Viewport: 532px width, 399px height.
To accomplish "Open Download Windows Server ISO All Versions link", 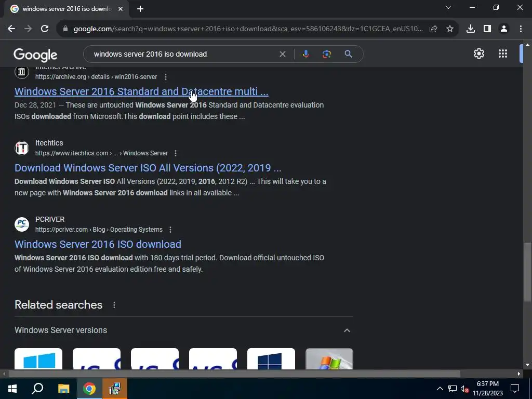I will pos(148,168).
